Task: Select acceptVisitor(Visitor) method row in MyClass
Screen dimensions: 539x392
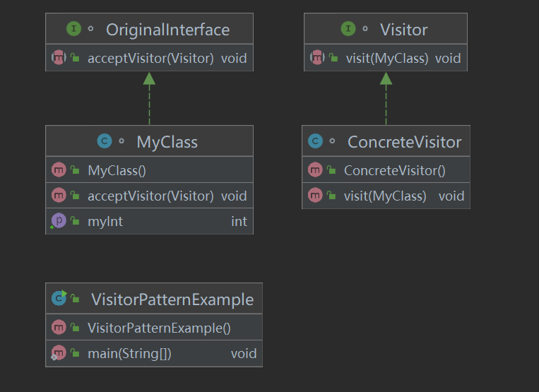Action: click(x=150, y=196)
